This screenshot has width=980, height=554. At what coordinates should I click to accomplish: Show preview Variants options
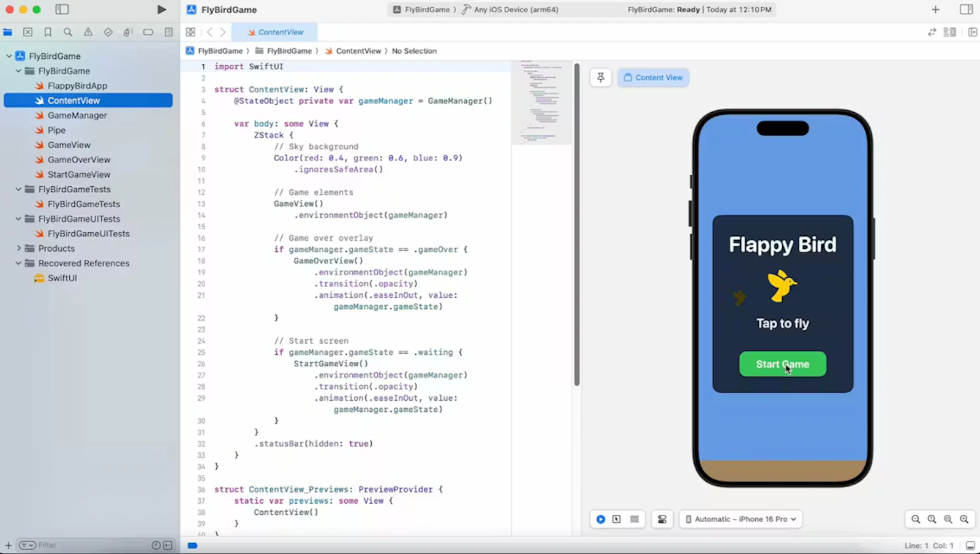[635, 519]
